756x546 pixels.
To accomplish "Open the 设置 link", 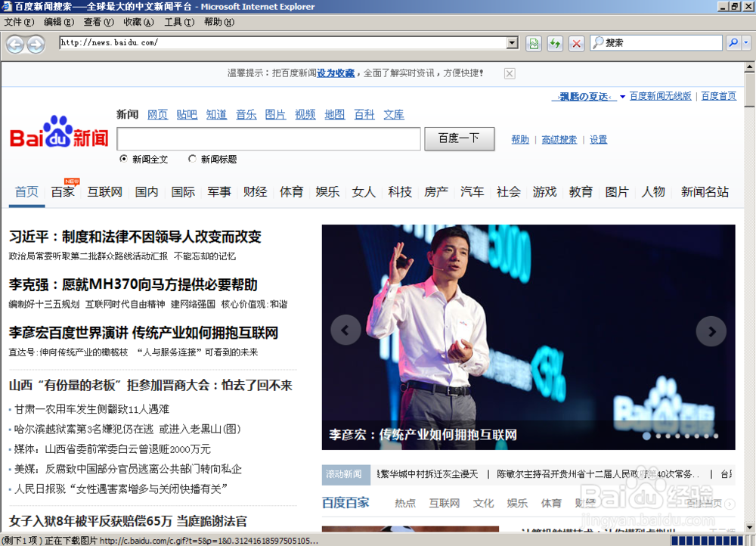I will (x=598, y=139).
